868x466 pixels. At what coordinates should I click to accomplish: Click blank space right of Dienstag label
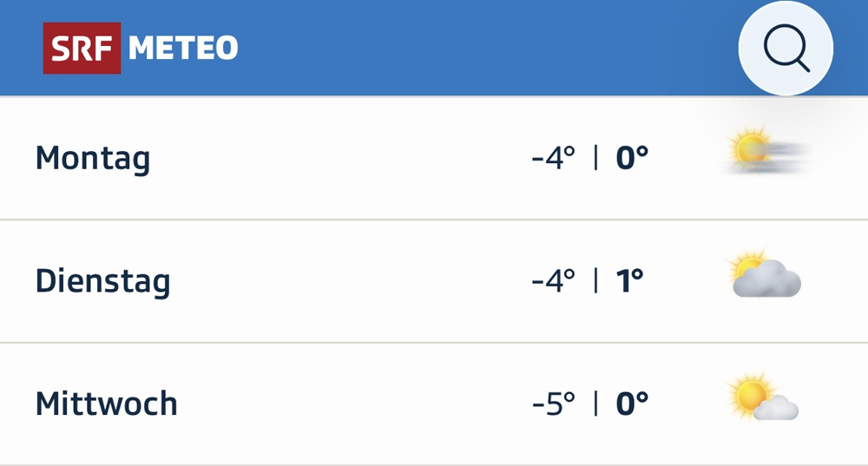point(347,281)
